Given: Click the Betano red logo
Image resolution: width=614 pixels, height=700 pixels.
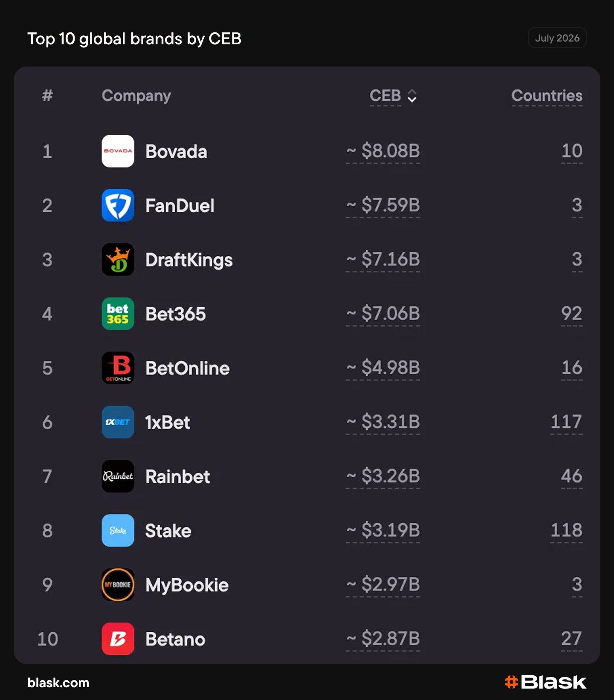Looking at the screenshot, I should pyautogui.click(x=118, y=639).
